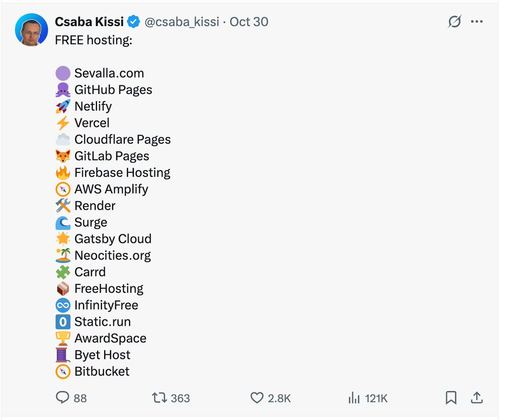Click the GitHub Pages octopus emoji
Image resolution: width=506 pixels, height=420 pixels.
click(x=63, y=90)
